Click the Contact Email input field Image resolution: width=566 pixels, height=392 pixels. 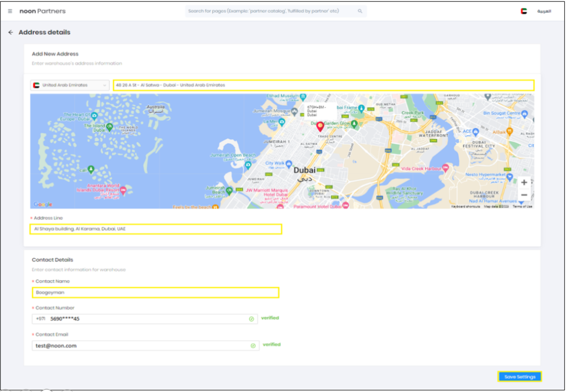pos(145,346)
